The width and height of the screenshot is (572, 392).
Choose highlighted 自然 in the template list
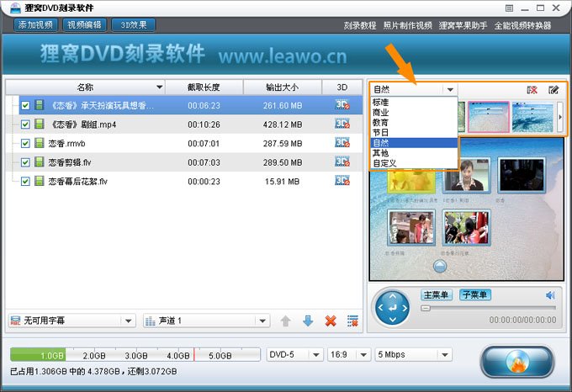pos(415,143)
